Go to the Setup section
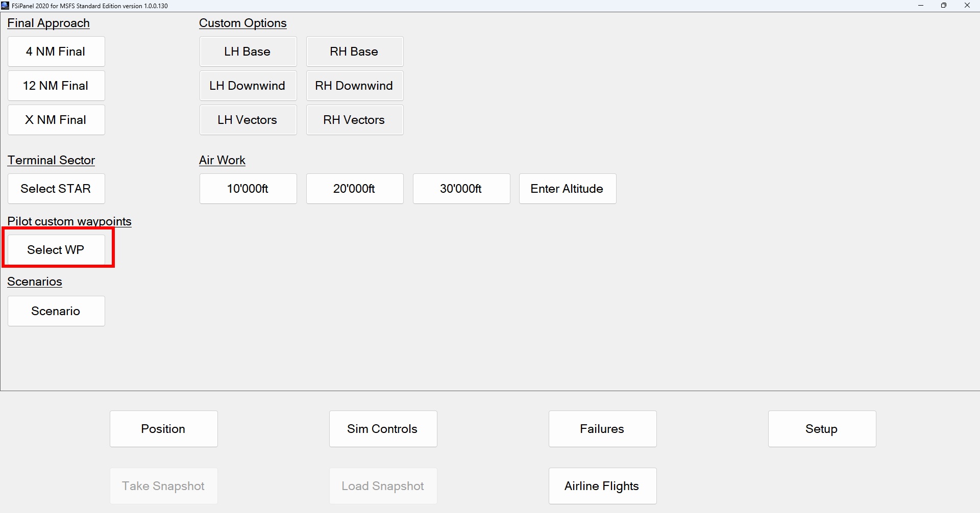Viewport: 980px width, 513px height. [822, 429]
